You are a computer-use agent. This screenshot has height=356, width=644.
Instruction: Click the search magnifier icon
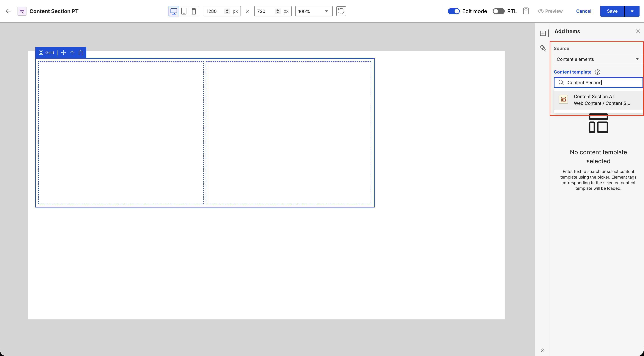coord(561,82)
